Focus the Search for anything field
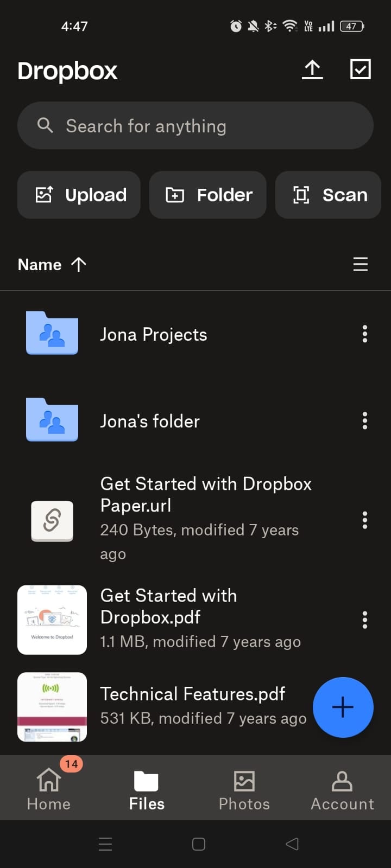Image resolution: width=391 pixels, height=868 pixels. coord(195,126)
